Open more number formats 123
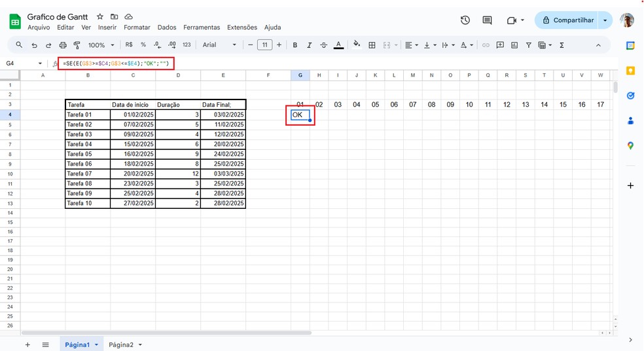The height and width of the screenshot is (351, 644). click(187, 45)
